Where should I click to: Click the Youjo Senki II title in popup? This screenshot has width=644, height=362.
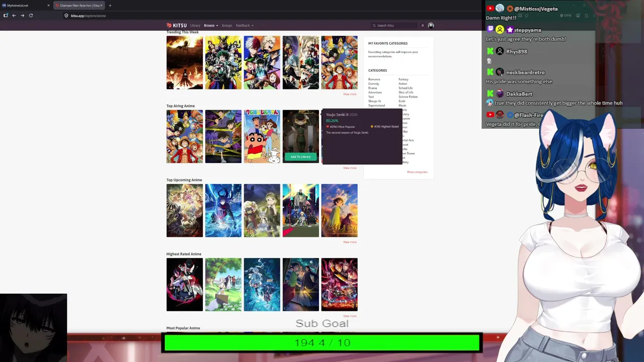[337, 115]
